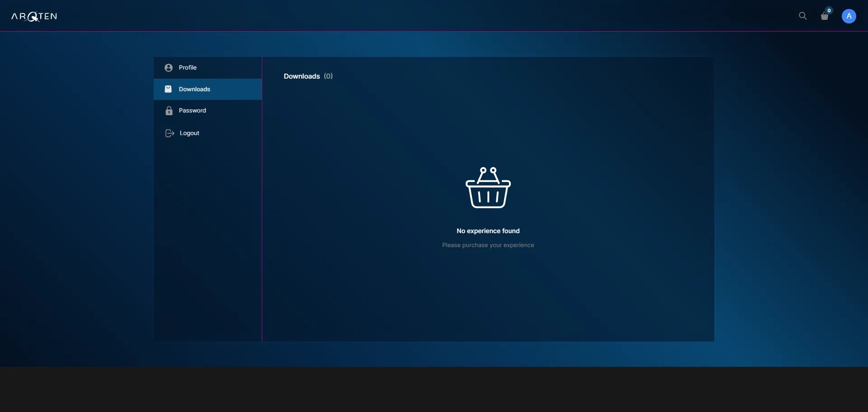Click the Downloads bag icon in sidebar

(x=168, y=89)
